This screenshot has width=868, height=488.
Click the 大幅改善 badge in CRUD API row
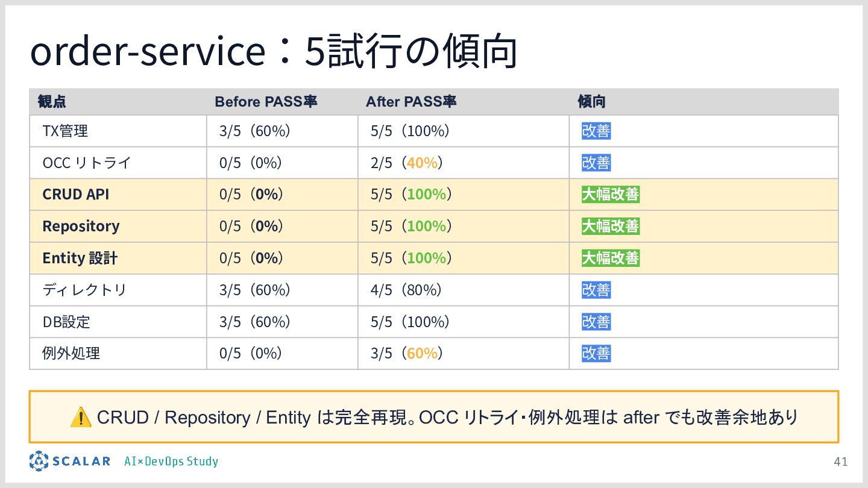click(610, 195)
